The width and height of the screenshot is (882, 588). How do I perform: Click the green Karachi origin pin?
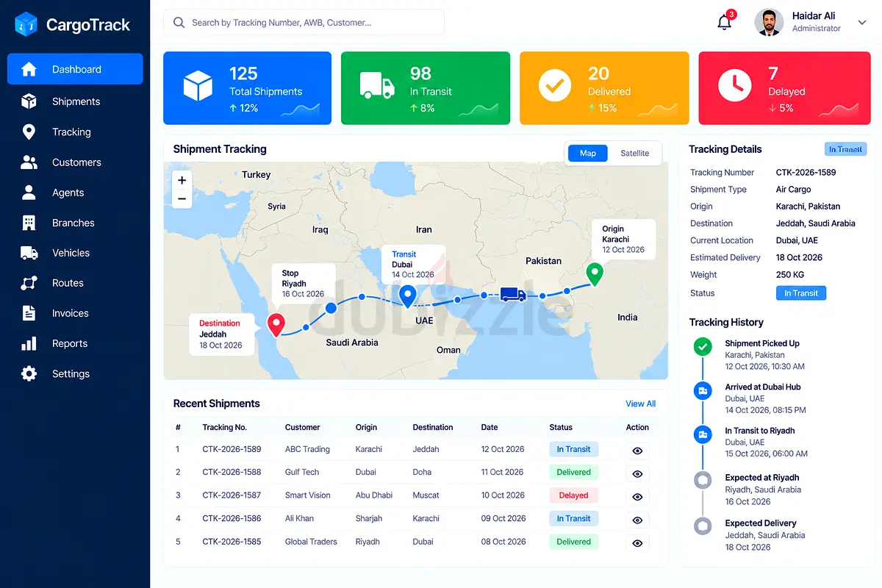coord(595,274)
